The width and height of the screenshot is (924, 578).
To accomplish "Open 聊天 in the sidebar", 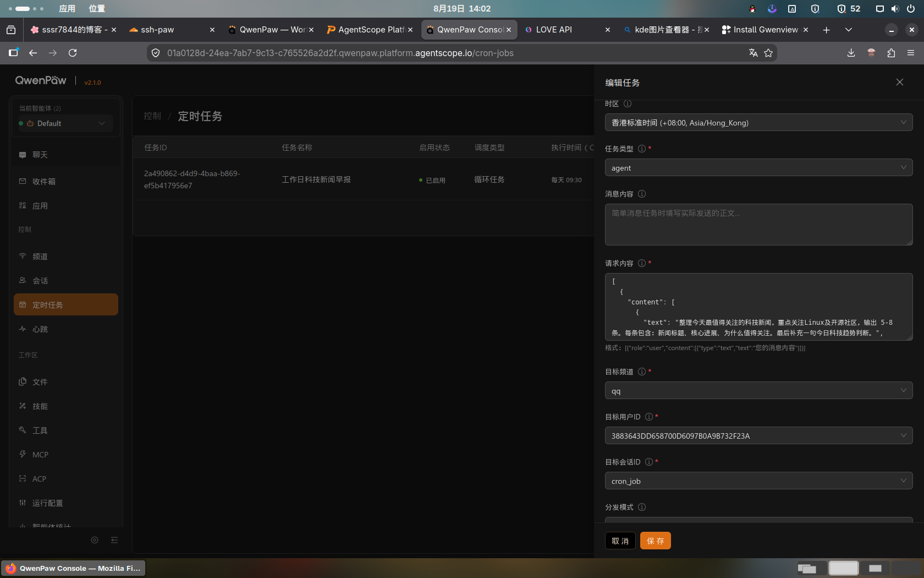I will (66, 155).
